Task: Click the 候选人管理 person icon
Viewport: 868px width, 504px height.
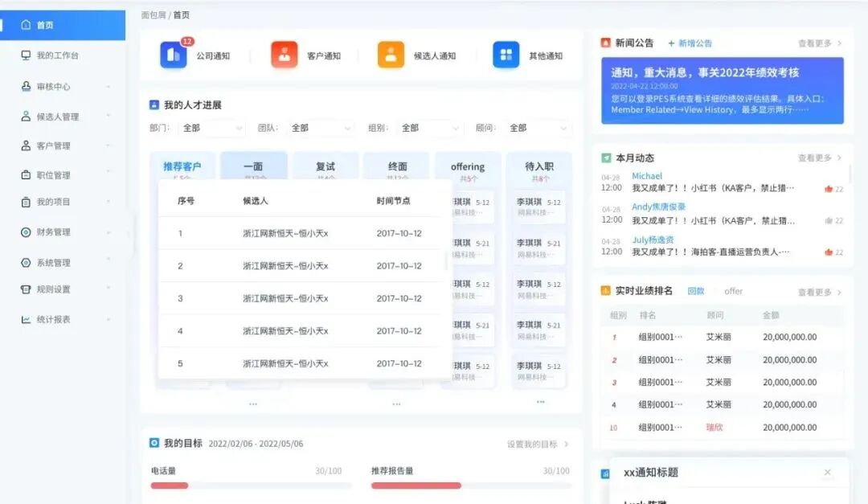Action: click(x=26, y=117)
